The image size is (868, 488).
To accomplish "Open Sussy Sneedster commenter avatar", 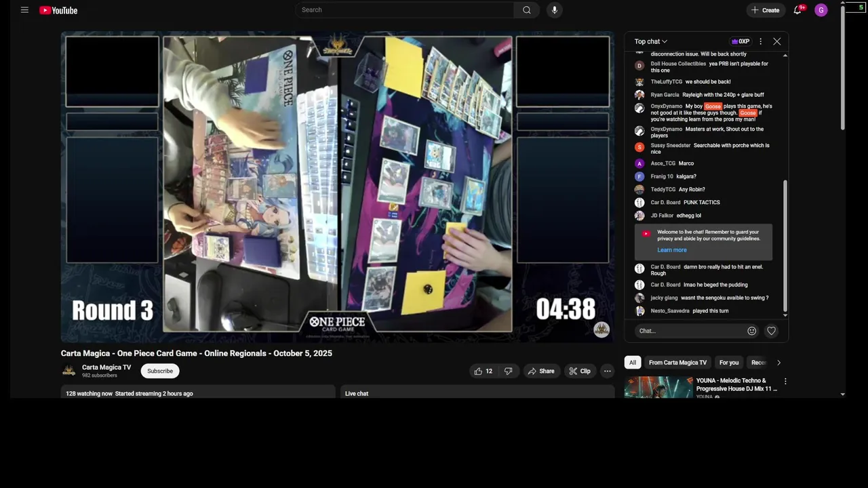I will pyautogui.click(x=639, y=147).
